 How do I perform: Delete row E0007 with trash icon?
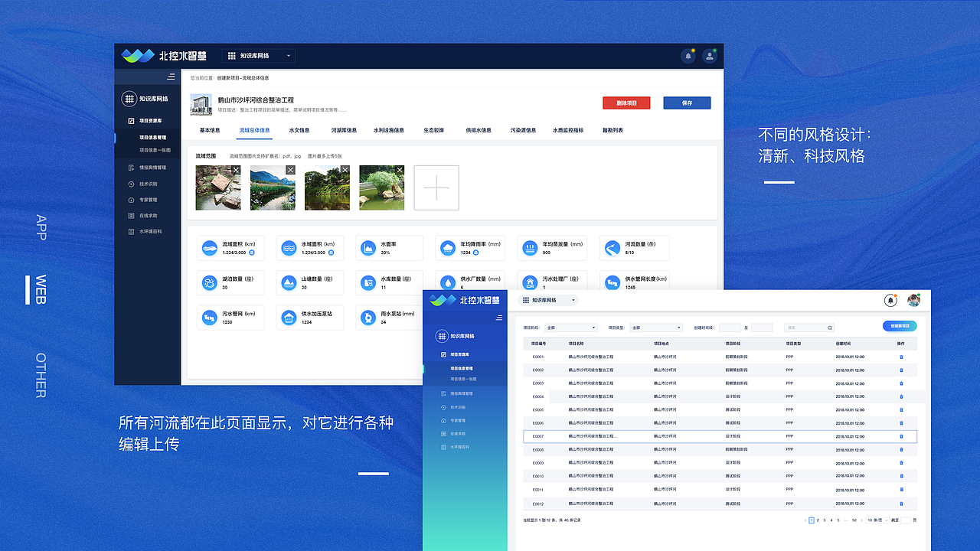[901, 436]
